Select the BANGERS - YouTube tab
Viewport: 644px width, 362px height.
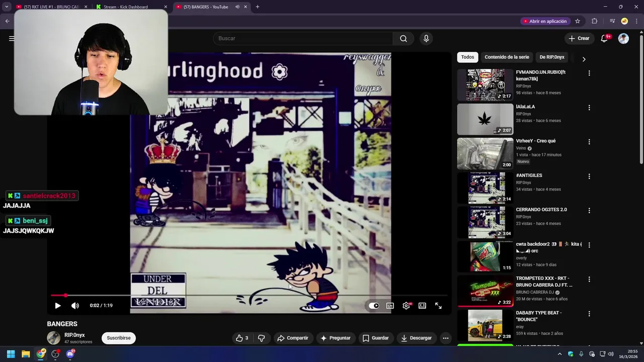click(211, 7)
